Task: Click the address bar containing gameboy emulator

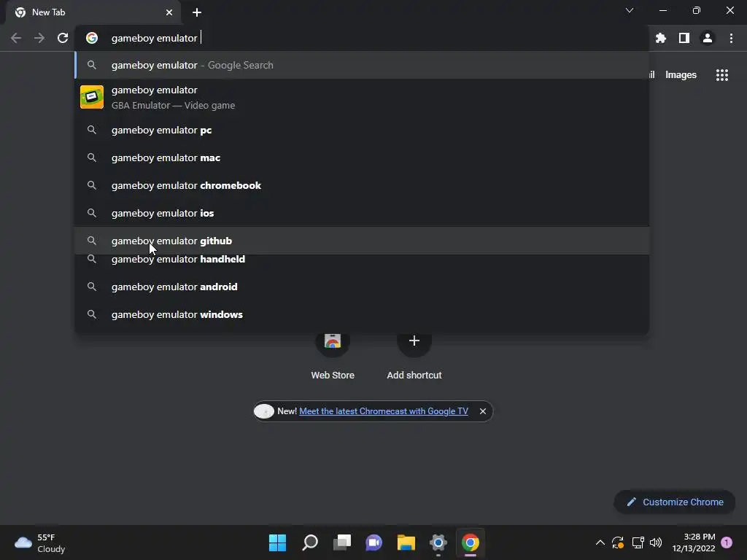Action: [362, 38]
